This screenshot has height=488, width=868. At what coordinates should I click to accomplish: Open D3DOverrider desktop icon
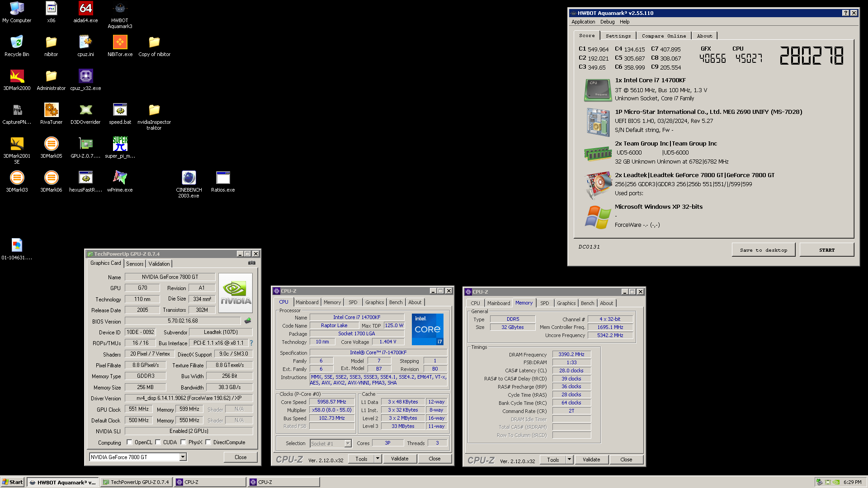pyautogui.click(x=85, y=114)
